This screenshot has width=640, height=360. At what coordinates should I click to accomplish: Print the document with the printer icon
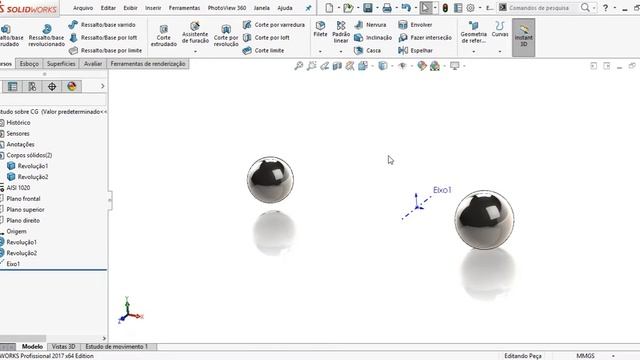[387, 8]
